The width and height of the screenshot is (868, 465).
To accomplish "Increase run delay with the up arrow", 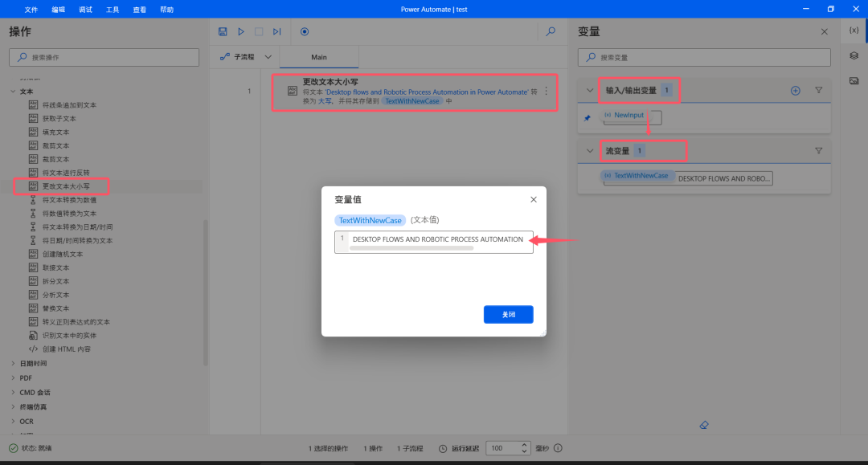I will pyautogui.click(x=524, y=445).
